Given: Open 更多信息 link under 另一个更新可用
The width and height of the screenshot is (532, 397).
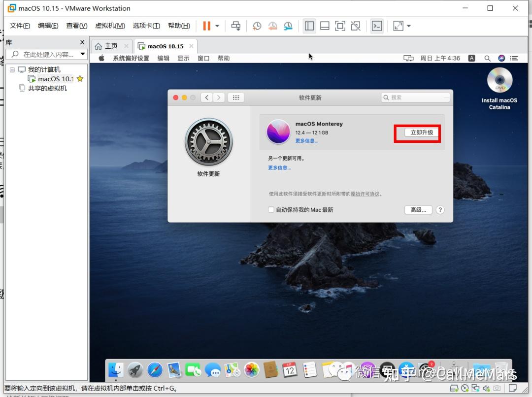Looking at the screenshot, I should (x=280, y=167).
